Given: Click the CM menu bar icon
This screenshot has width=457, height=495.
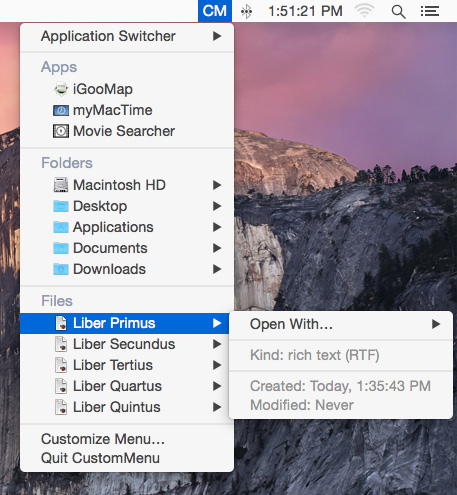Looking at the screenshot, I should pyautogui.click(x=215, y=11).
